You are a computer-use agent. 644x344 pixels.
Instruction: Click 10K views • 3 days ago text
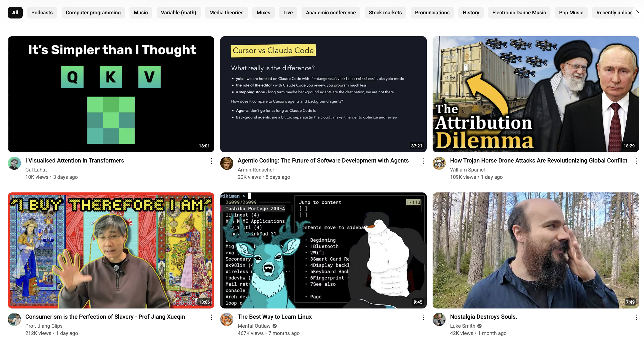pos(51,177)
